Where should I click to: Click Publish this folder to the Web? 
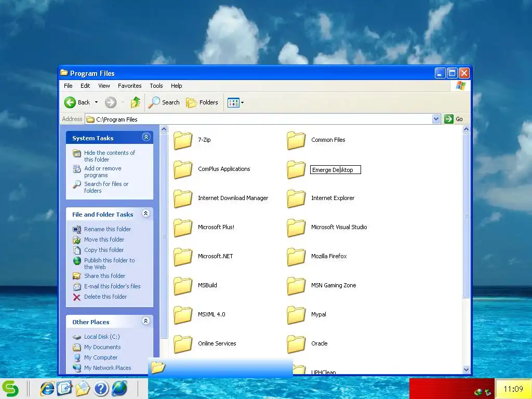(x=110, y=263)
